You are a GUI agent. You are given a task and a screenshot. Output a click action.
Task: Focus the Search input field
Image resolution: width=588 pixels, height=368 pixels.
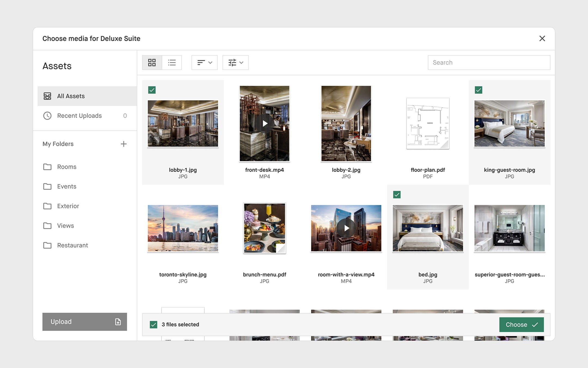point(489,63)
